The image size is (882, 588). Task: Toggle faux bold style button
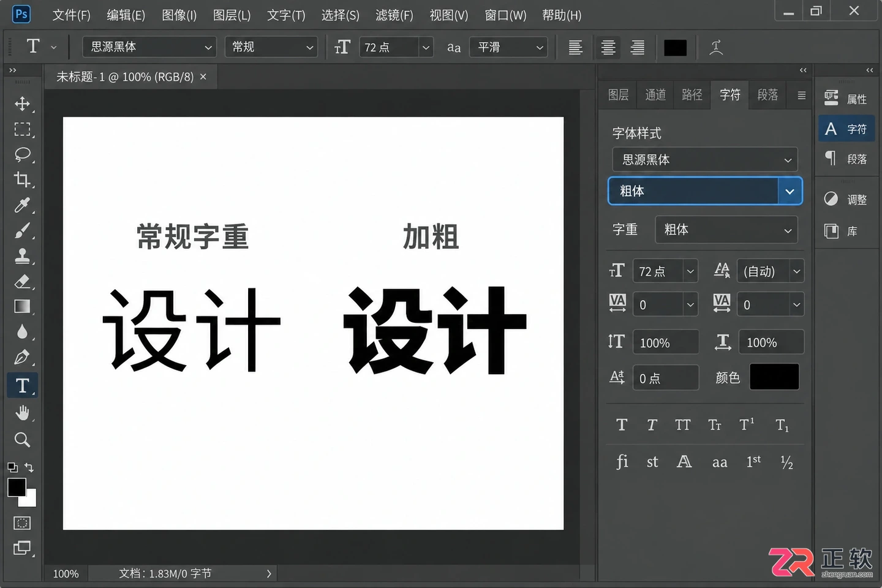(622, 425)
